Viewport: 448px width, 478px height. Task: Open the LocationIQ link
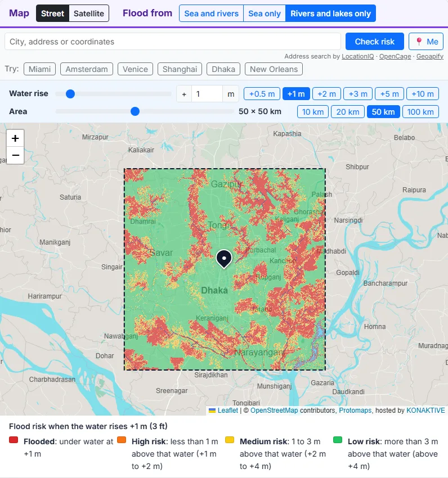[x=357, y=56]
